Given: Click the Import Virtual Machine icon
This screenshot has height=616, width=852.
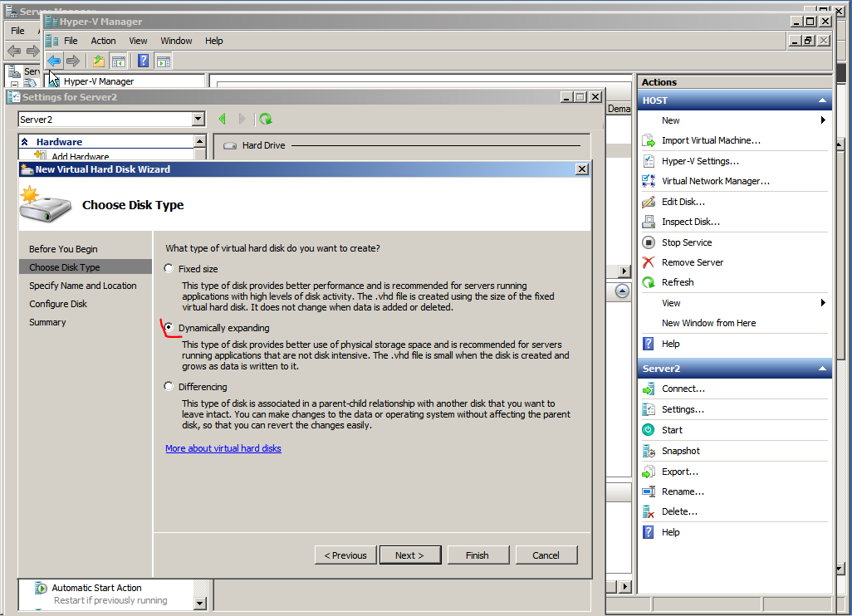Looking at the screenshot, I should (649, 140).
